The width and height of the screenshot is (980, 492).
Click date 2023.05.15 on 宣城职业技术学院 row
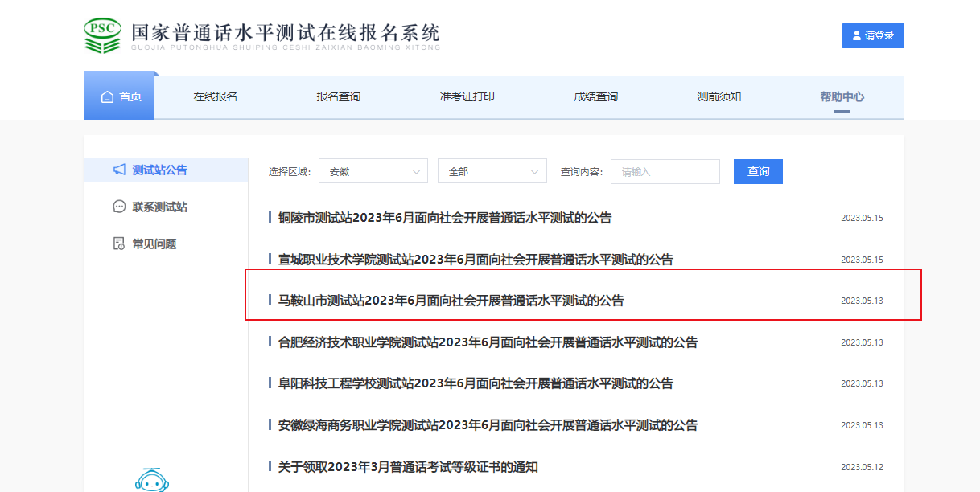(x=862, y=260)
